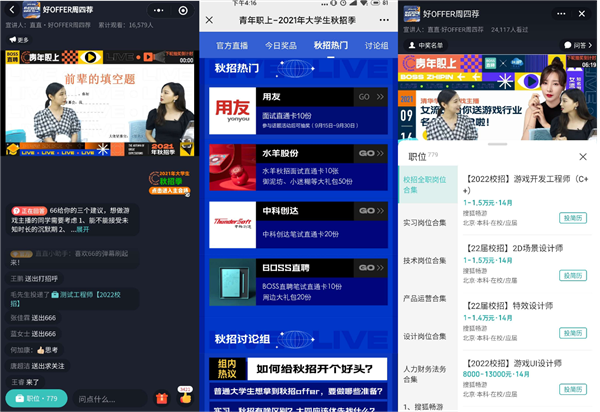Viewport: 600px width, 412px height.
Task: Click 投简历 for 2D场景设计师 job
Action: click(573, 275)
